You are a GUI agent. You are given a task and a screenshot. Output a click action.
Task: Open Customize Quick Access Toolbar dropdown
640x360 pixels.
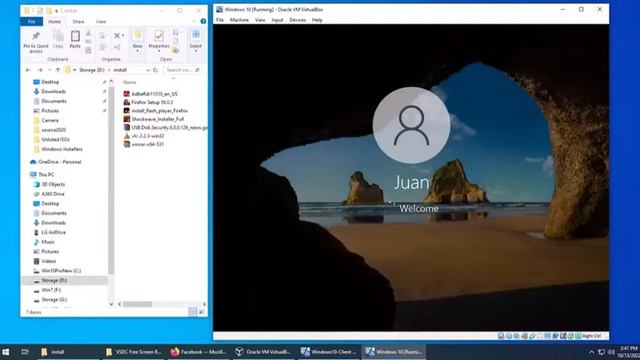tap(56, 11)
